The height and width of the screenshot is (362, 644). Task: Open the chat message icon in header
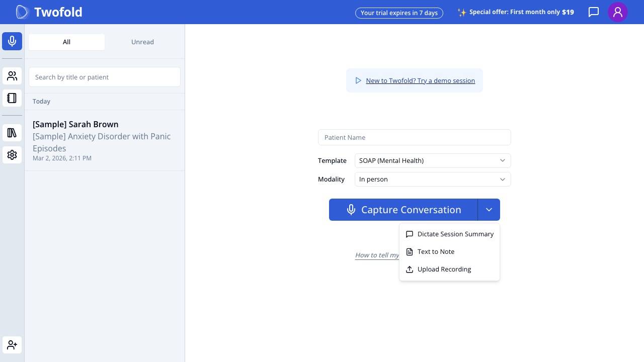[x=594, y=12]
